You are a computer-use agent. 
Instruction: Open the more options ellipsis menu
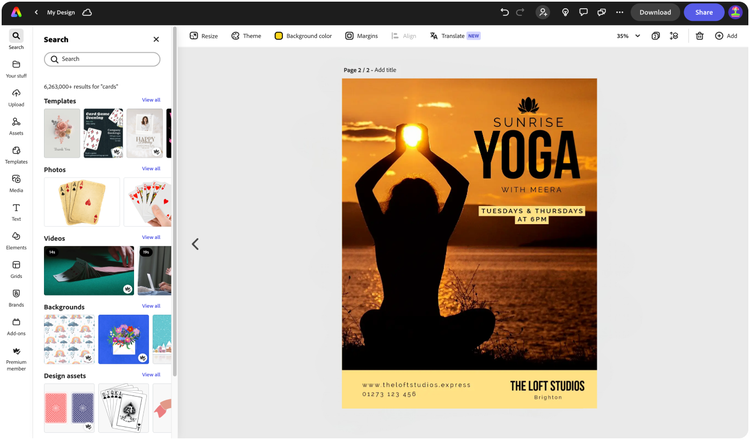point(619,12)
